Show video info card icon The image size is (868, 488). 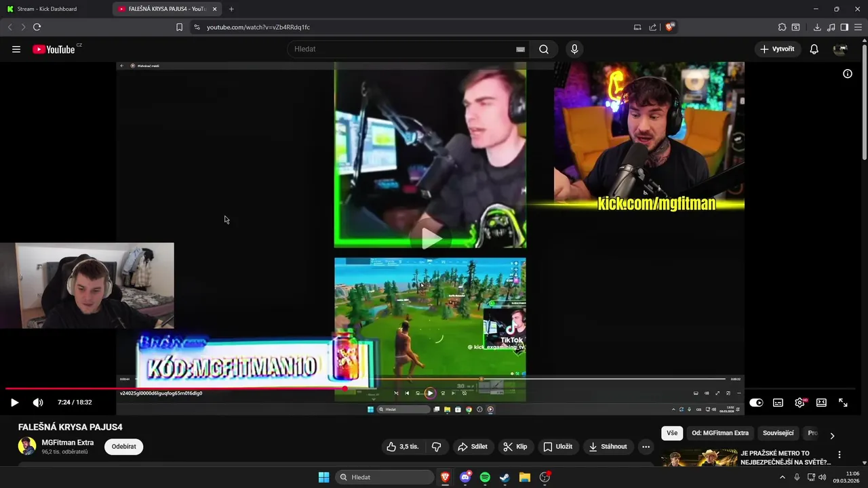tap(848, 74)
